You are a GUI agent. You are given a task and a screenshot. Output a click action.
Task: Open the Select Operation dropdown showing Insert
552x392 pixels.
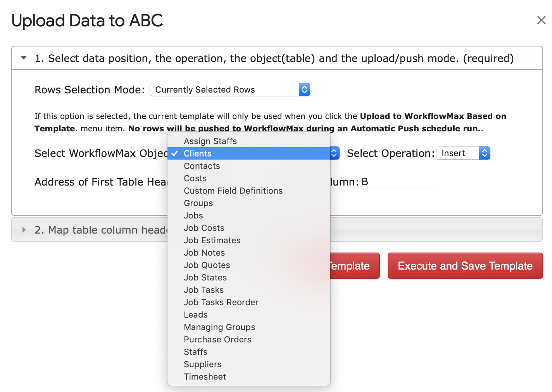463,153
